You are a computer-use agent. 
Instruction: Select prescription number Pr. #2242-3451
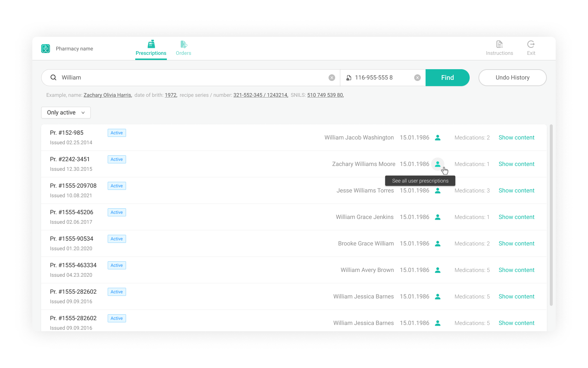point(70,159)
